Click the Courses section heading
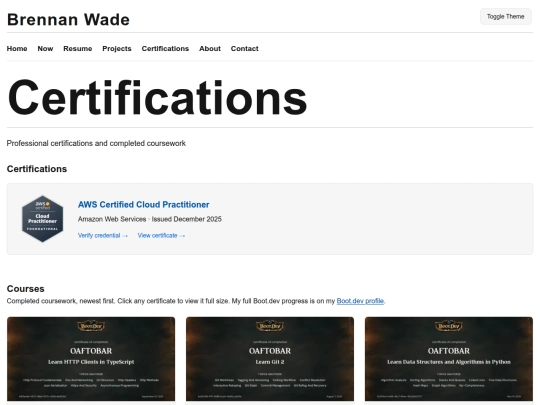The image size is (540, 405). (x=25, y=289)
